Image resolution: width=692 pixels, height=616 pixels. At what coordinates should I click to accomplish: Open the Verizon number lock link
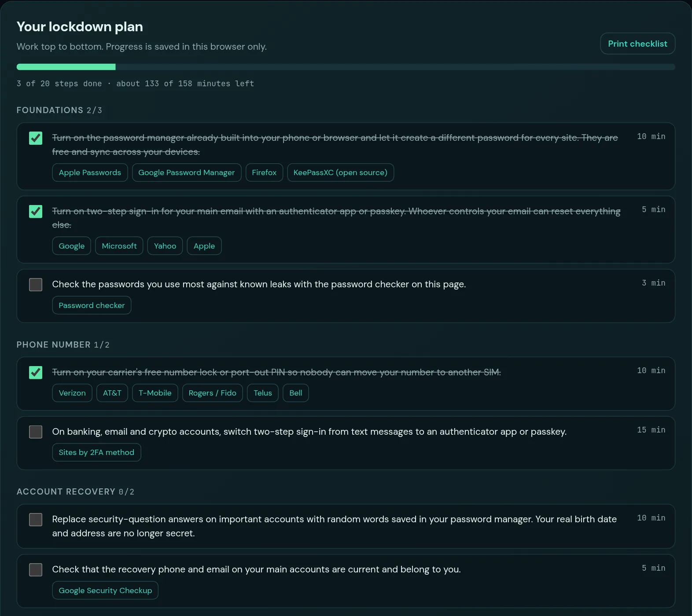click(x=72, y=393)
